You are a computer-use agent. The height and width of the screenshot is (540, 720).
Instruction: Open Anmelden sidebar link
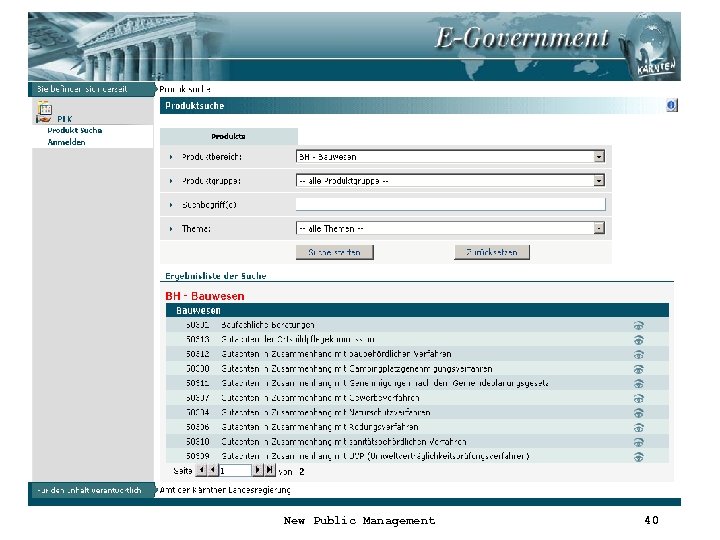[x=66, y=142]
